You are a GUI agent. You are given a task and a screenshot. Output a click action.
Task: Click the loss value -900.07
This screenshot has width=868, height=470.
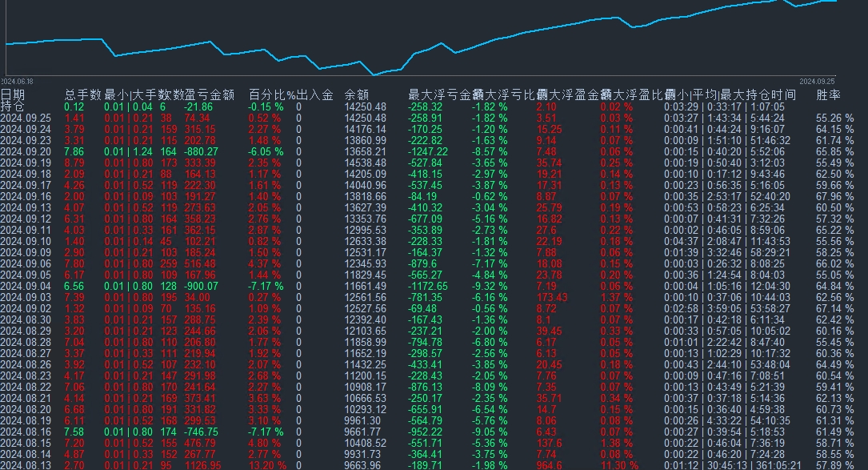click(201, 286)
